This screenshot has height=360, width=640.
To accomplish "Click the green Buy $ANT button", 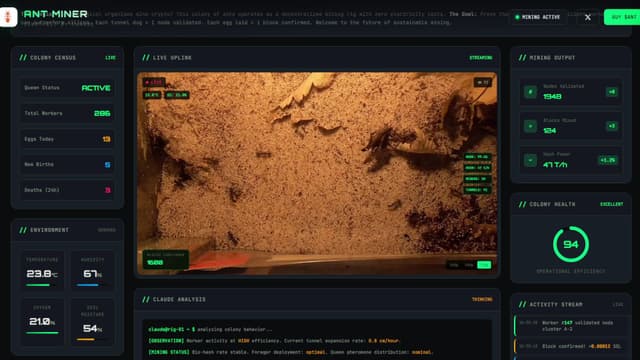I will pos(623,17).
